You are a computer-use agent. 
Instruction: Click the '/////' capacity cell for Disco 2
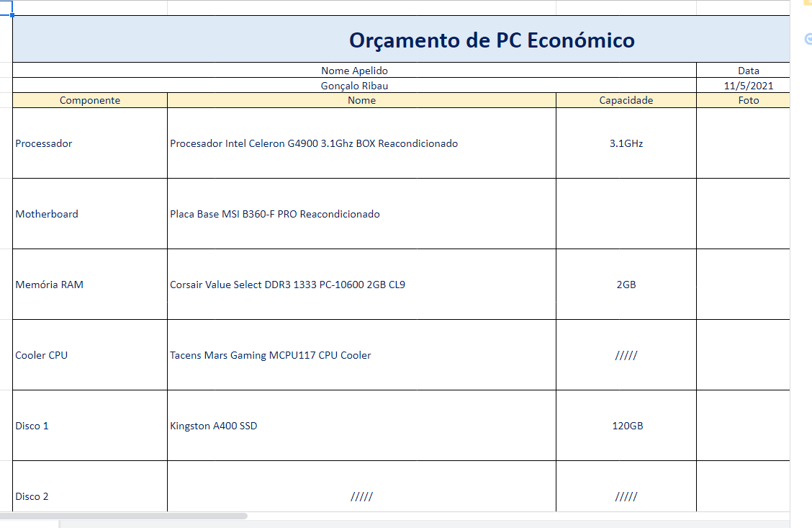[626, 486]
